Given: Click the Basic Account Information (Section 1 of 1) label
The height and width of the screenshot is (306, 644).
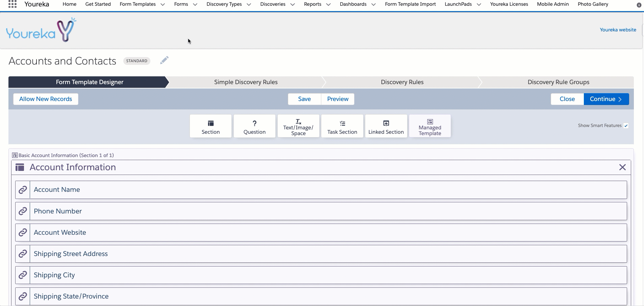Looking at the screenshot, I should 66,155.
